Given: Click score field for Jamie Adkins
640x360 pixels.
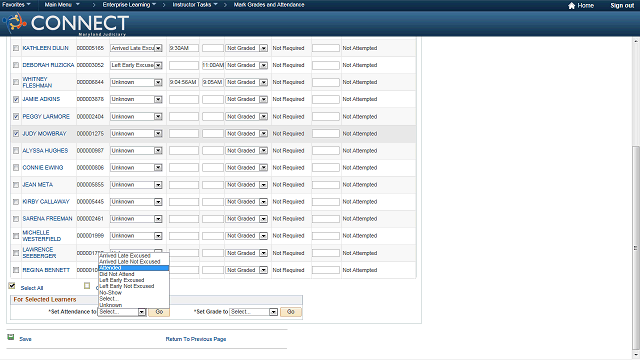Looking at the screenshot, I should [326, 99].
